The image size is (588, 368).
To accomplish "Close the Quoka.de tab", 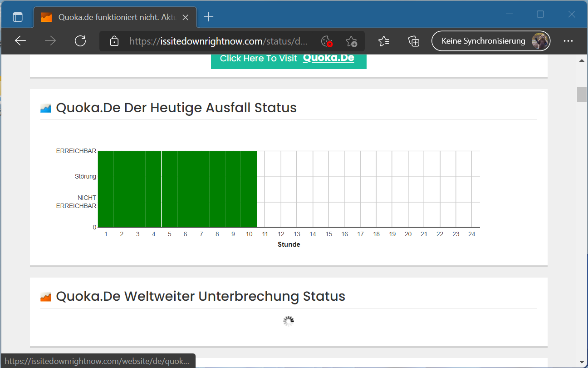I will point(185,17).
